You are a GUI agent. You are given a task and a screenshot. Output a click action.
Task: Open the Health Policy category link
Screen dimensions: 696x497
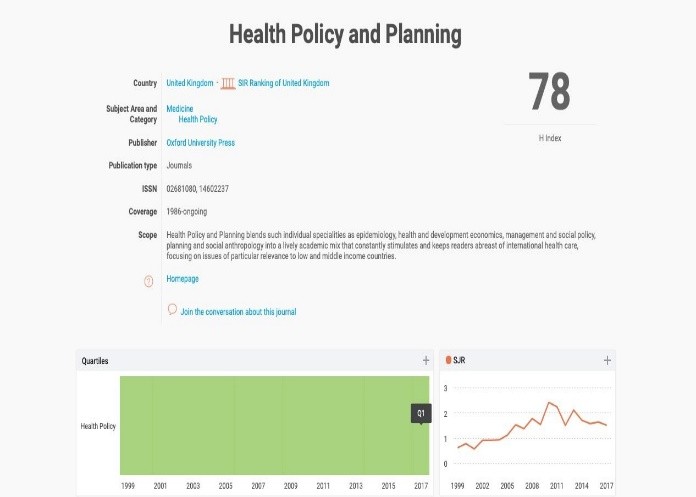click(x=197, y=119)
